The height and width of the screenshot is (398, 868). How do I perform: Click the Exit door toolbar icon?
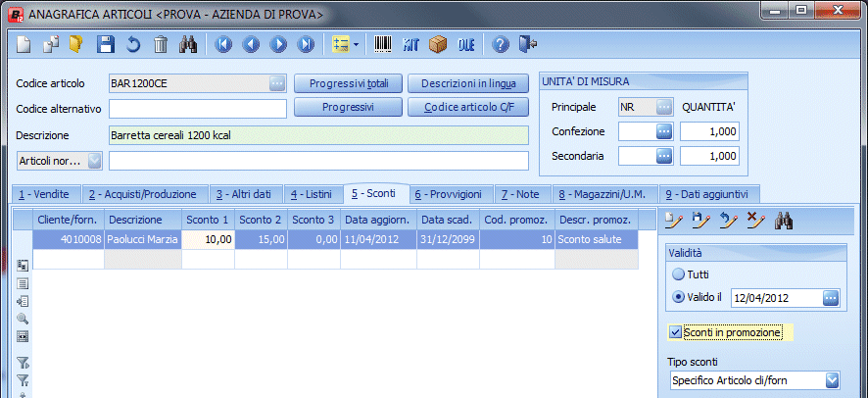[x=527, y=44]
